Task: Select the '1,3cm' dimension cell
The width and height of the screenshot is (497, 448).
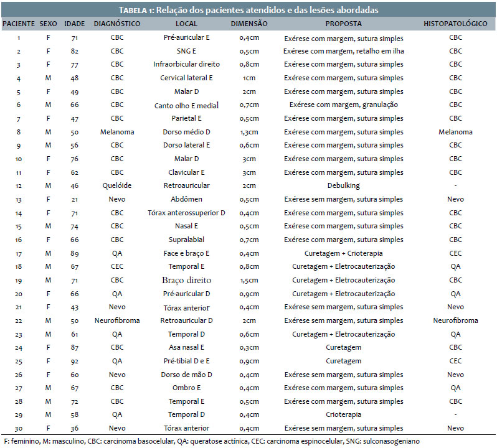Action: click(249, 133)
